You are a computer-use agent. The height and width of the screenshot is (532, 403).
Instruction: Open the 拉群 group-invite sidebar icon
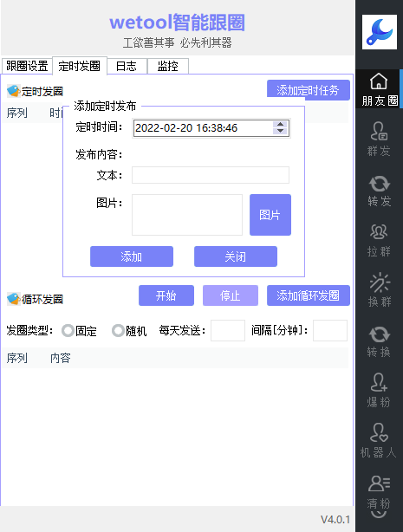coord(379,240)
